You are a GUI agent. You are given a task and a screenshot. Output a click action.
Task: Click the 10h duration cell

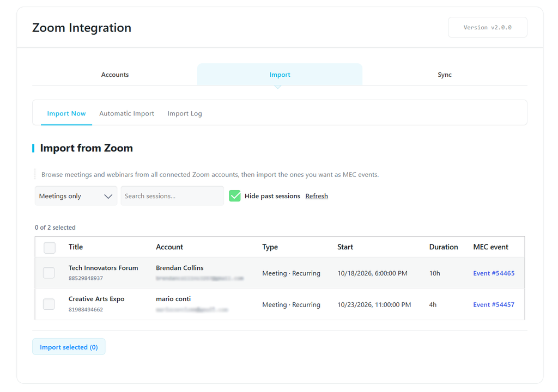pyautogui.click(x=434, y=273)
